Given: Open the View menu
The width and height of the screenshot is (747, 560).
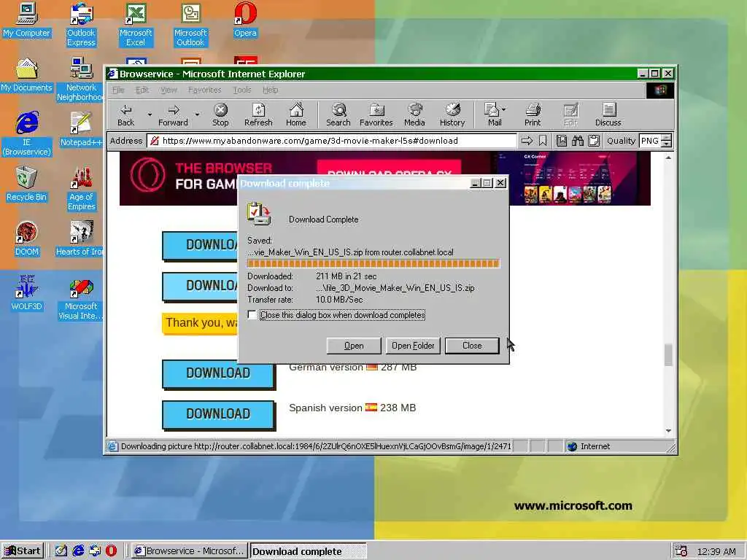Looking at the screenshot, I should click(x=169, y=90).
